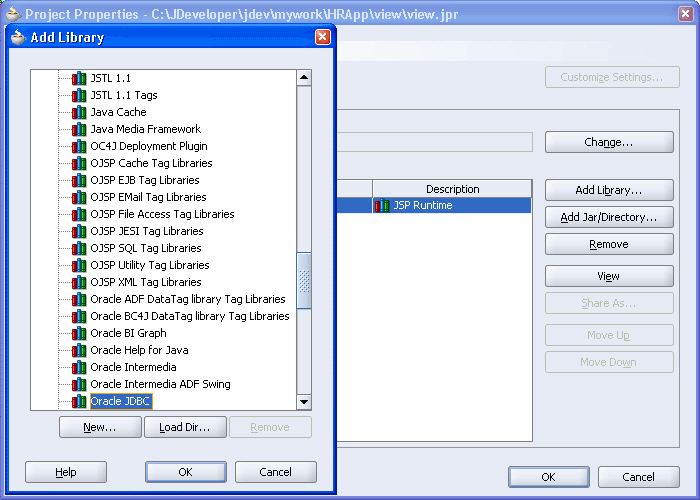
Task: Click the OJSP SQL Tag Libraries icon
Action: [x=79, y=248]
